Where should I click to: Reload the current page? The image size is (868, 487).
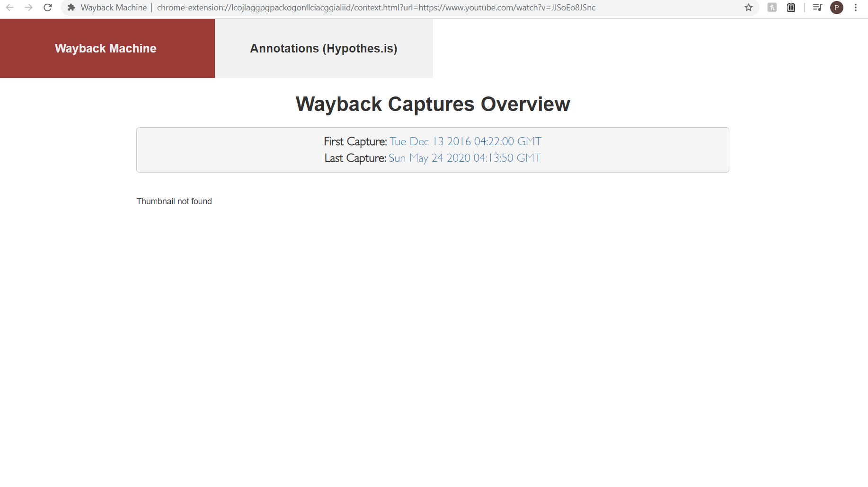[x=47, y=8]
